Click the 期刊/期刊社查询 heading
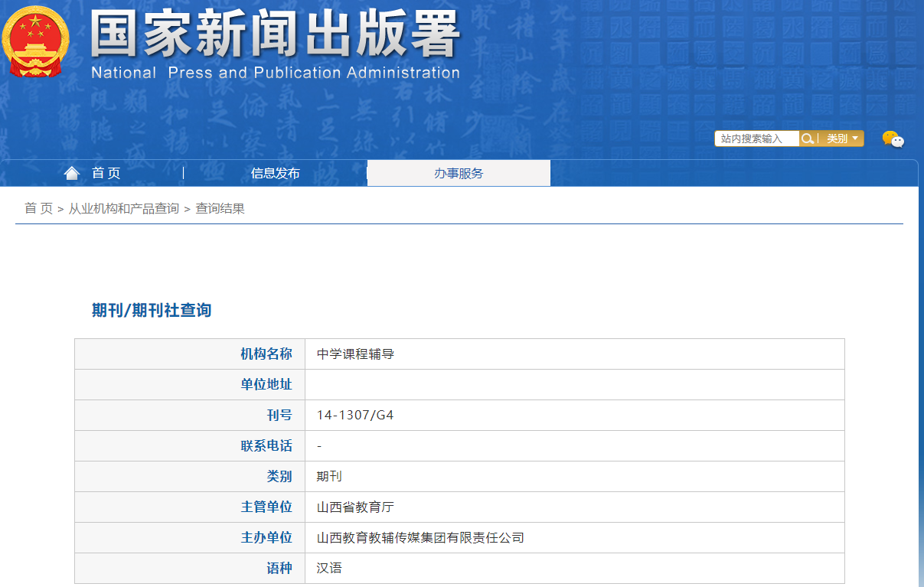Viewport: 924px width, 587px height. pyautogui.click(x=152, y=310)
